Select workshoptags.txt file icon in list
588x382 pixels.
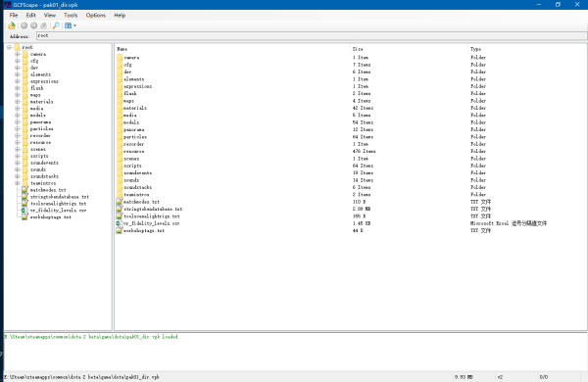(119, 230)
